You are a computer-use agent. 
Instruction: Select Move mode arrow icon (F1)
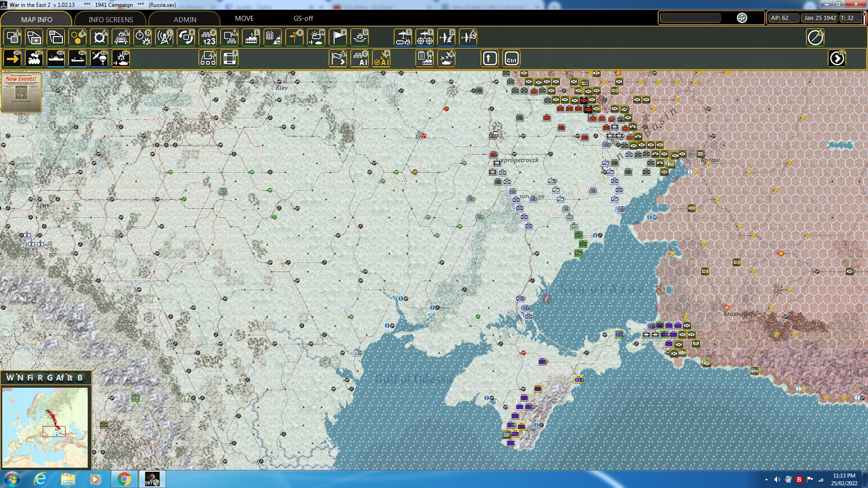point(13,59)
